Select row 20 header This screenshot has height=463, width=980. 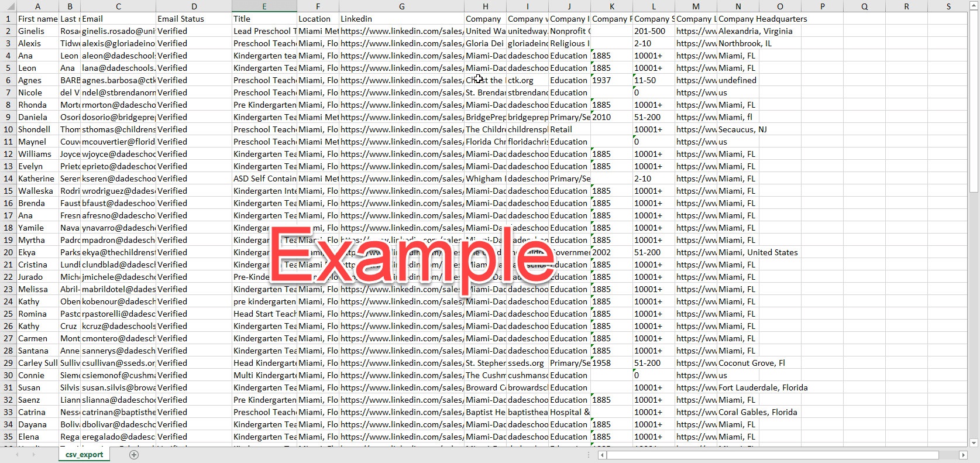(8, 252)
